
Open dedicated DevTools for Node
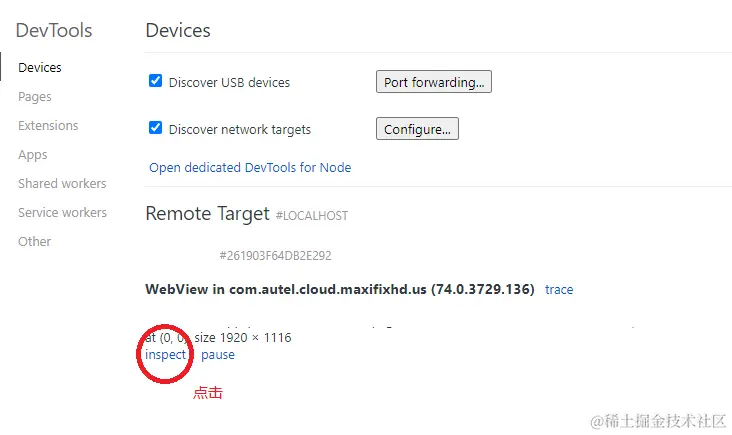[250, 168]
